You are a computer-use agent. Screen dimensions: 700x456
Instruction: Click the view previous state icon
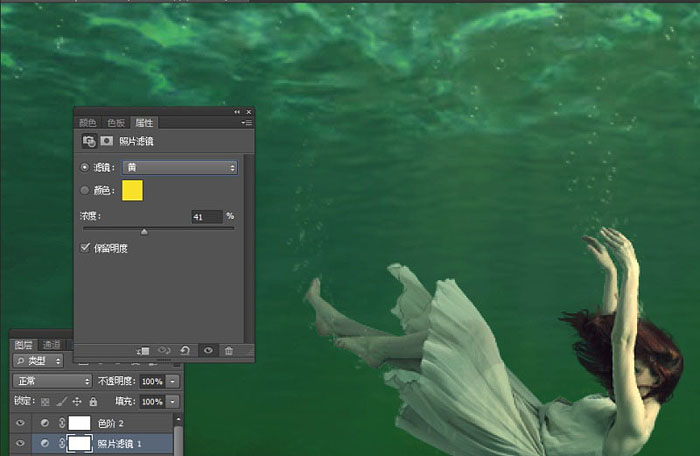coord(164,351)
